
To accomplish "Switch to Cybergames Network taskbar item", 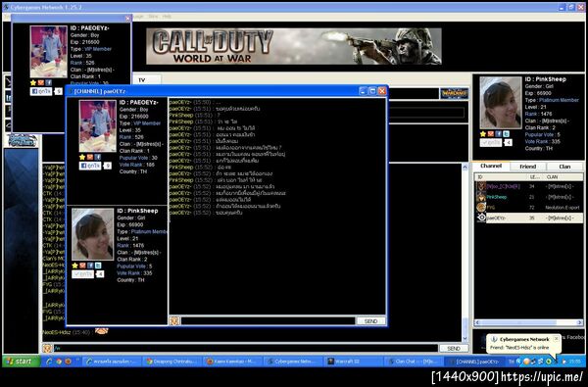I will click(294, 362).
